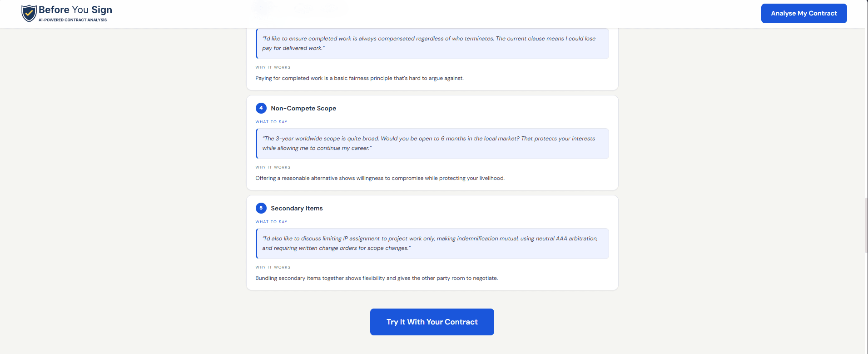The width and height of the screenshot is (868, 354).
Task: Click the quoted non-compete negotiation script text
Action: click(x=432, y=143)
